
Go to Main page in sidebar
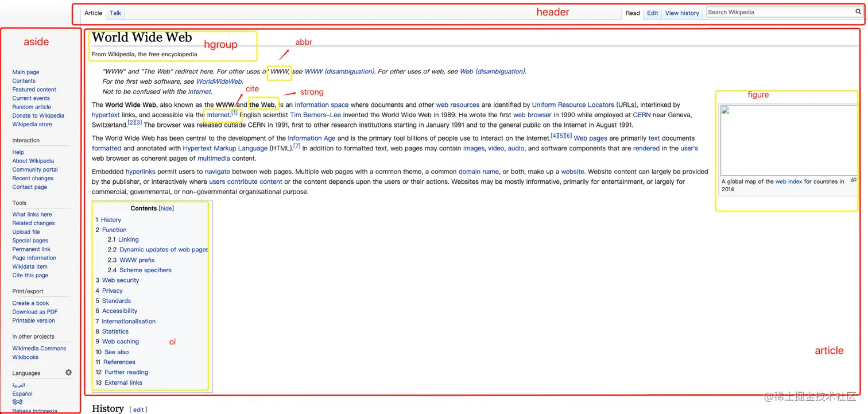pyautogui.click(x=26, y=72)
